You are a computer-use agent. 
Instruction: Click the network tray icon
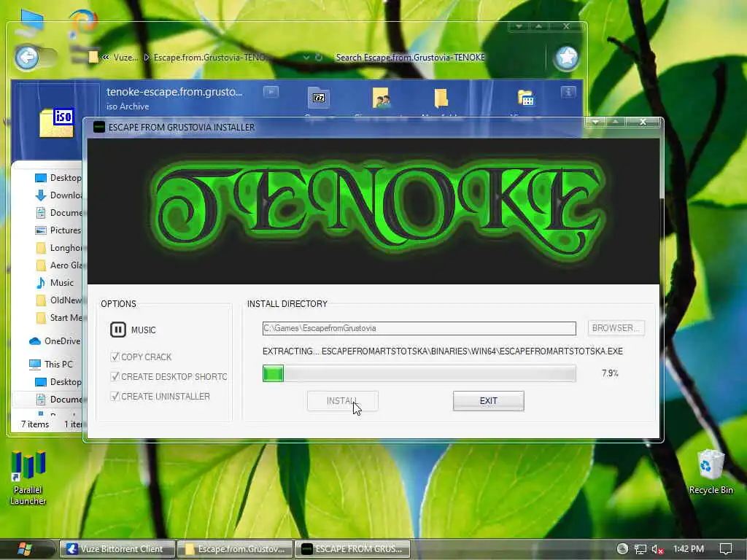pyautogui.click(x=640, y=550)
